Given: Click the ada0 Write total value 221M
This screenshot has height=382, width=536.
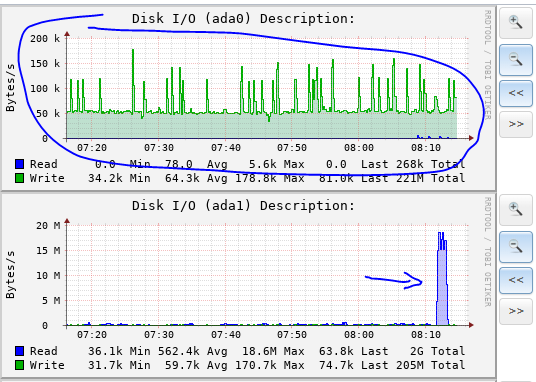Looking at the screenshot, I should coord(410,178).
